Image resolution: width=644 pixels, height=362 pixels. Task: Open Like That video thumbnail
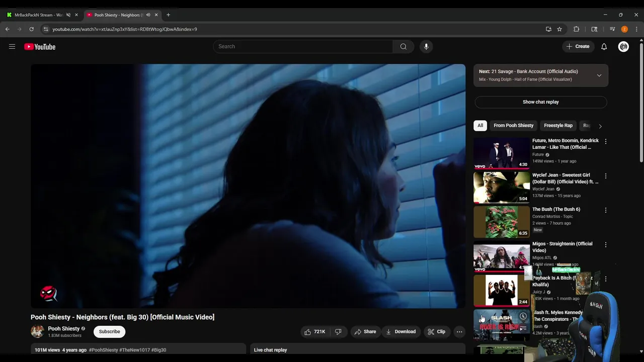502,153
